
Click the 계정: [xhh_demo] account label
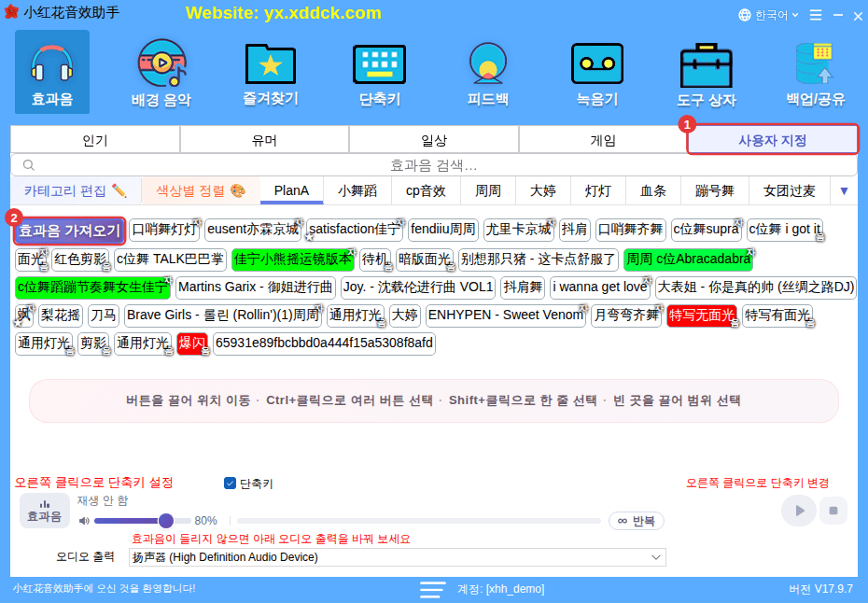(x=500, y=589)
